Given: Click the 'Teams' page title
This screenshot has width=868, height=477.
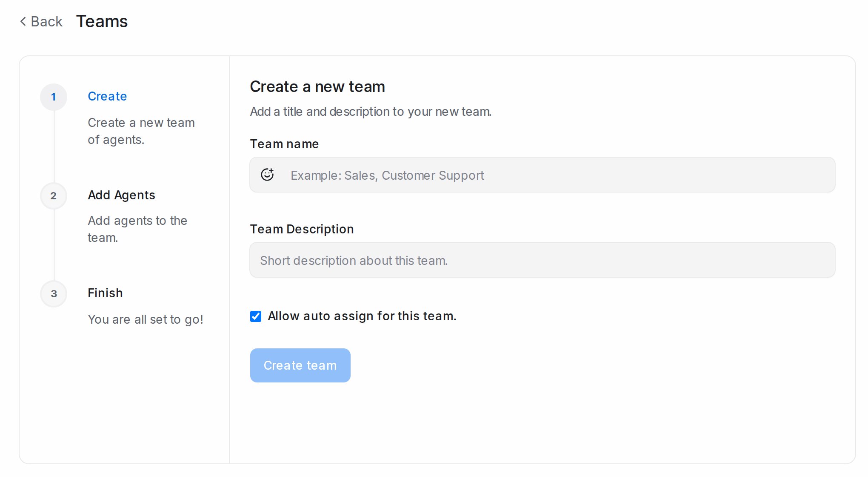Looking at the screenshot, I should [x=102, y=21].
